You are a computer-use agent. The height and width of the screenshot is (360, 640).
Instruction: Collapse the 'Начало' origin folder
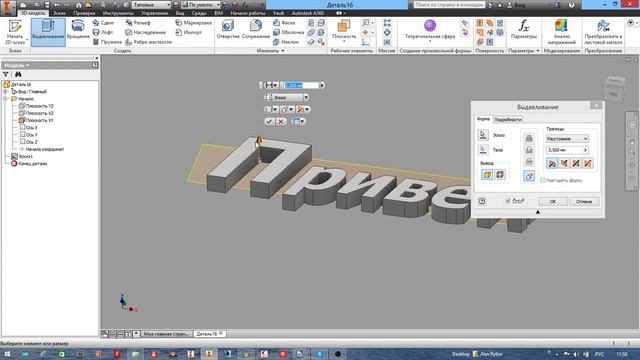click(x=6, y=99)
